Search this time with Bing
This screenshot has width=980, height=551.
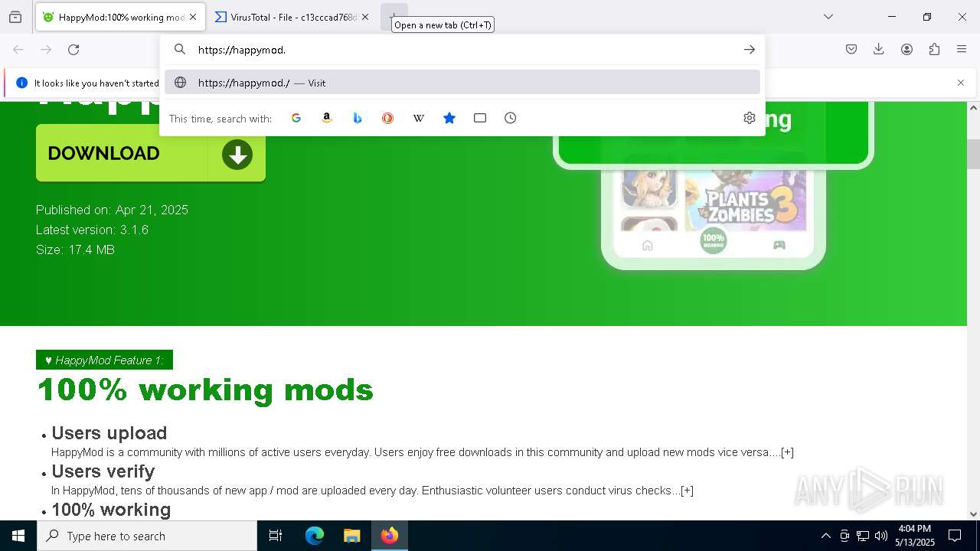(x=358, y=118)
